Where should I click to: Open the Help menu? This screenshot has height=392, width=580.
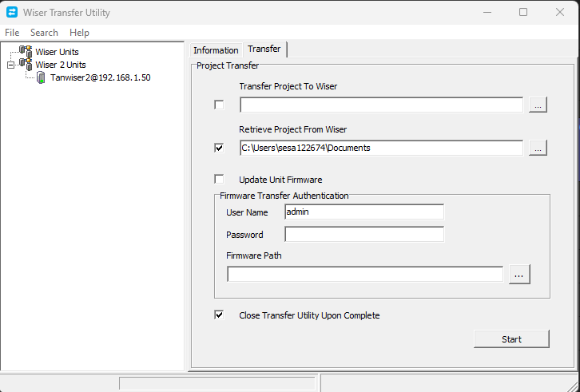coord(79,33)
